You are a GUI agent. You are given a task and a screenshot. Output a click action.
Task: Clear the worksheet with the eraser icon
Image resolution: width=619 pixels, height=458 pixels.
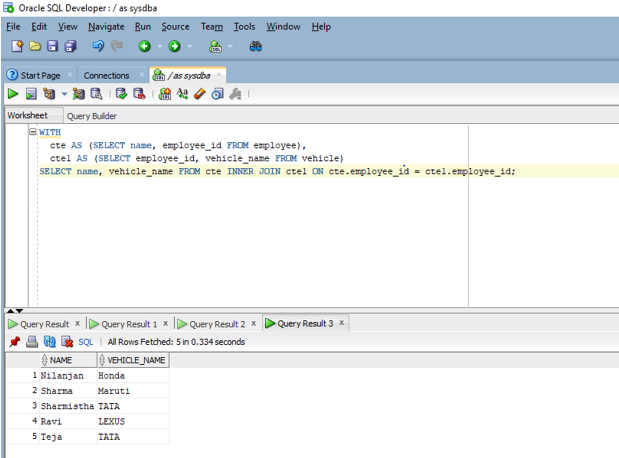[200, 94]
